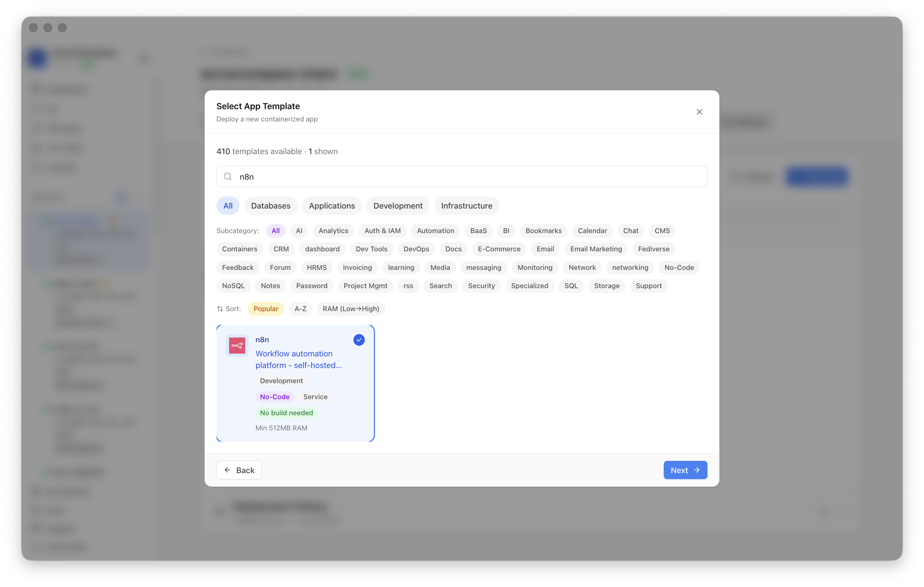Filter by Email Marketing subcategory
This screenshot has width=924, height=587.
point(595,249)
